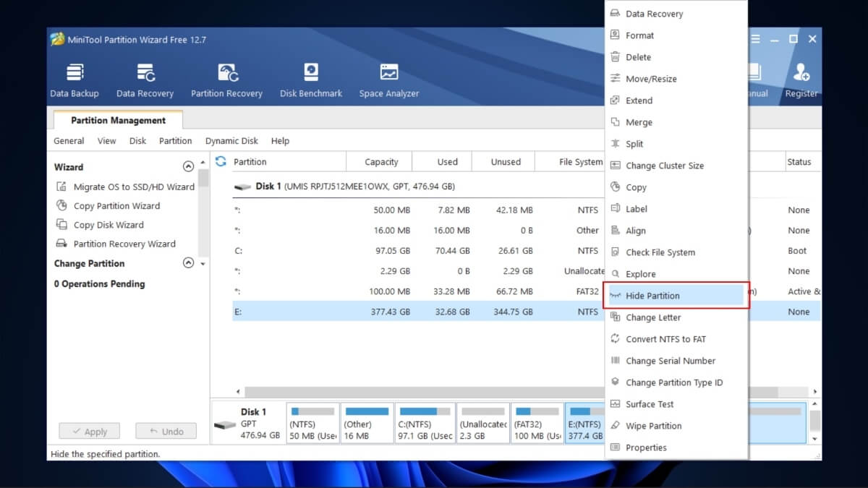This screenshot has width=868, height=488.
Task: Switch to the Partition Management tab
Action: (118, 120)
